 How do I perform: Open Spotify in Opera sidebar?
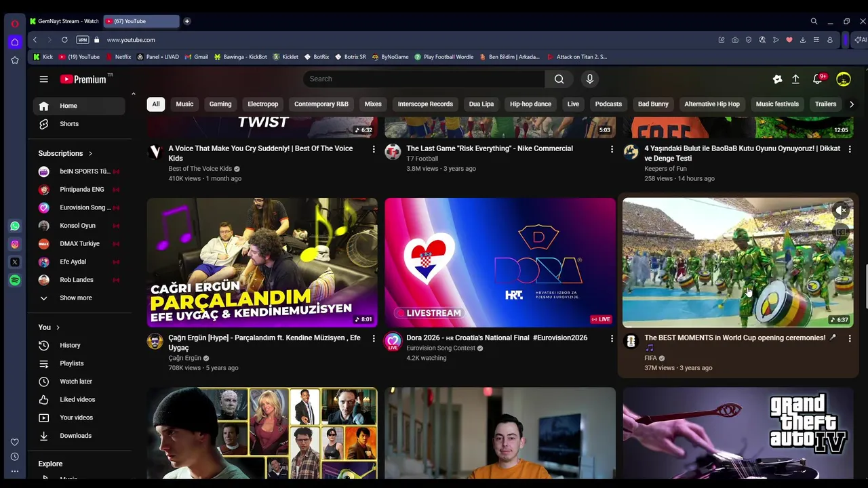click(x=15, y=280)
